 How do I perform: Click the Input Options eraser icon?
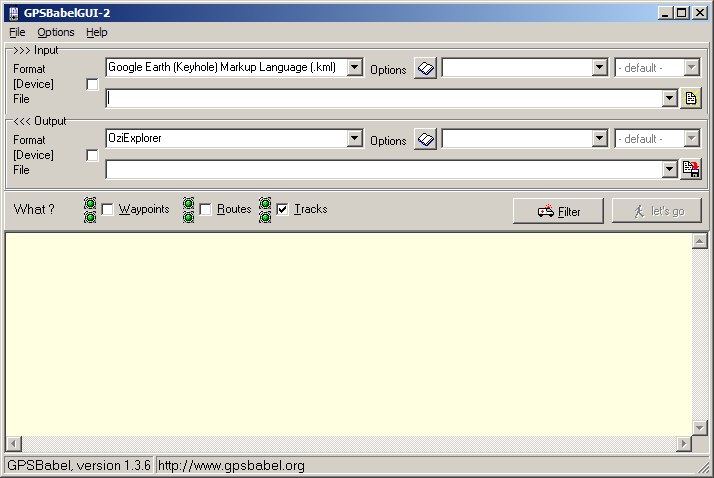pos(425,68)
